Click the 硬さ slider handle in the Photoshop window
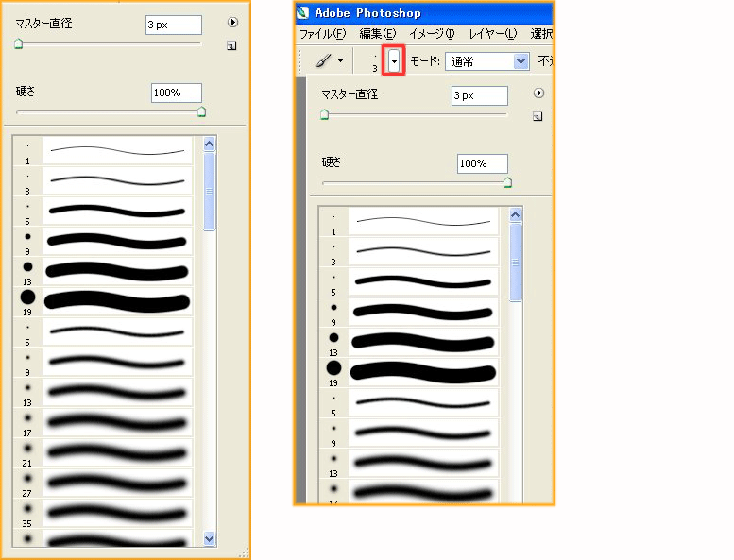This screenshot has height=560, width=734. [x=507, y=182]
